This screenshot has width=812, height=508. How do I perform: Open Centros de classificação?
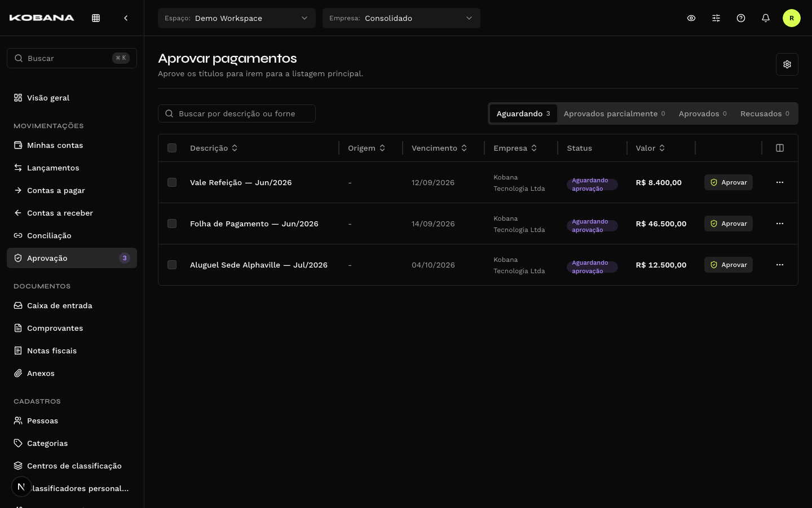72,466
